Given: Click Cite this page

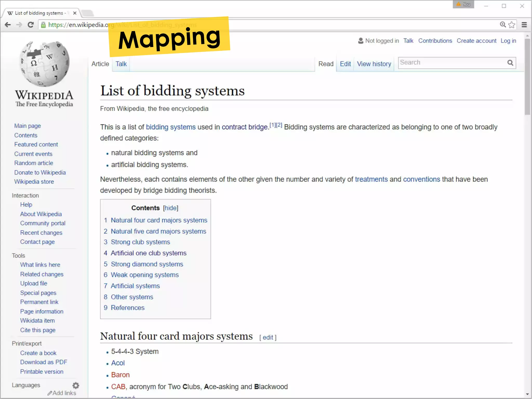Looking at the screenshot, I should point(38,330).
